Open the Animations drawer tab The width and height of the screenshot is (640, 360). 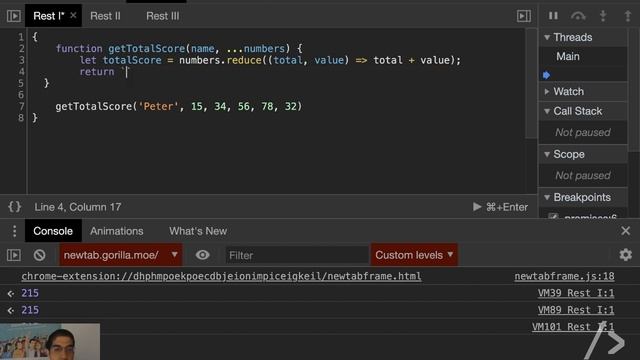tap(117, 231)
